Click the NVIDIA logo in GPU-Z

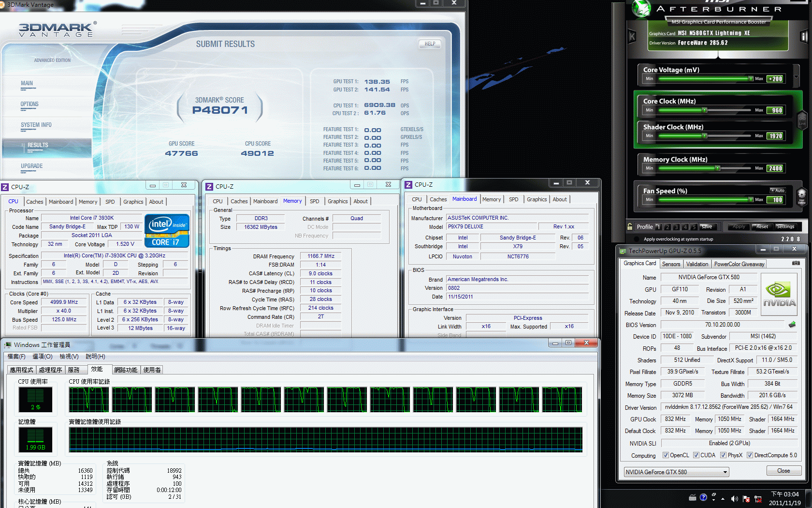point(779,295)
